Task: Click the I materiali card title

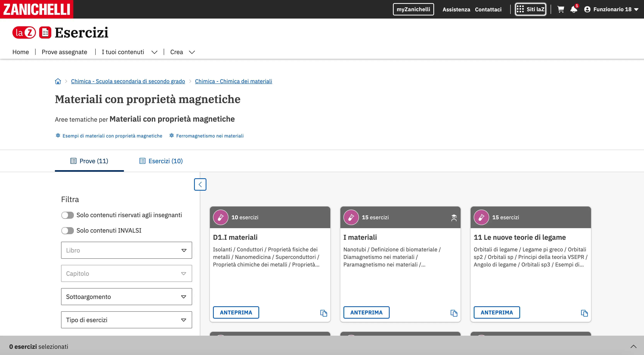Action: [x=360, y=237]
